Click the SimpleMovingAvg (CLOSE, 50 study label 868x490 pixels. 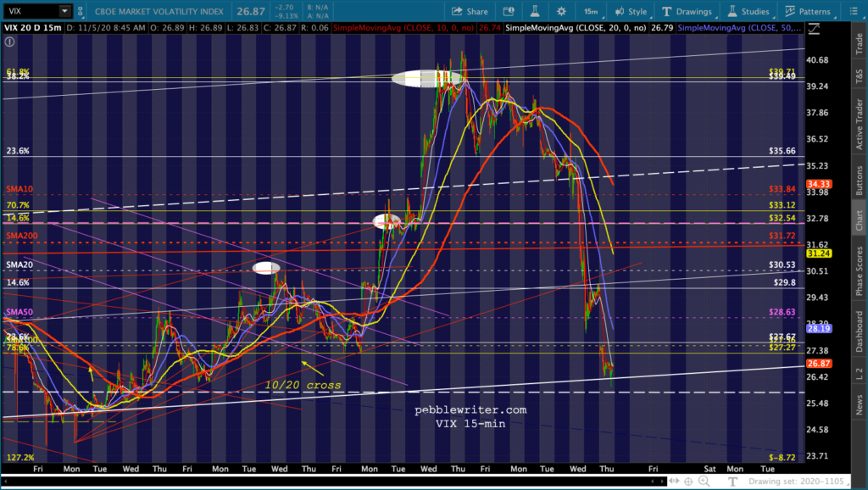tap(739, 27)
